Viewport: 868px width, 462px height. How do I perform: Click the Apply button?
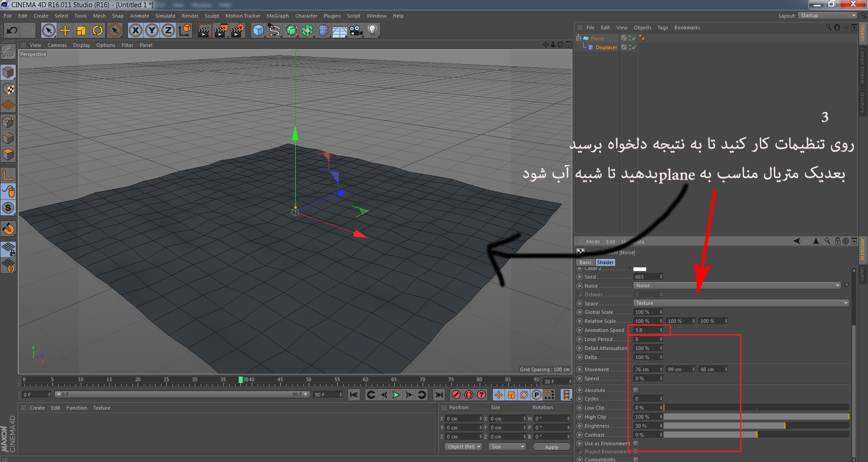coord(552,447)
